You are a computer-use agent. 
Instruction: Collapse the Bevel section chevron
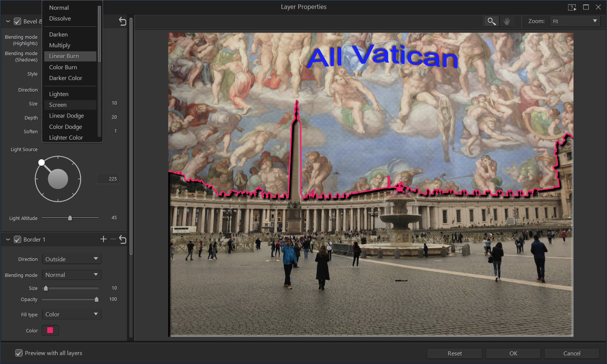8,21
